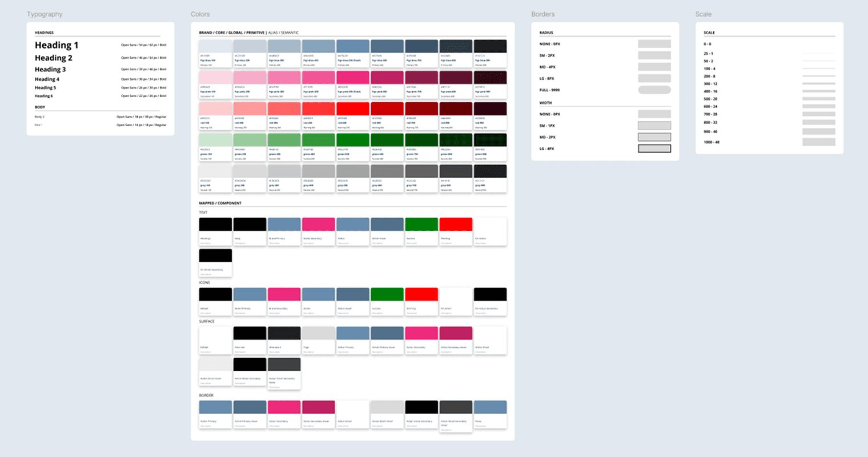The width and height of the screenshot is (868, 457).
Task: Click the Body 2 typography row
Action: (x=101, y=117)
